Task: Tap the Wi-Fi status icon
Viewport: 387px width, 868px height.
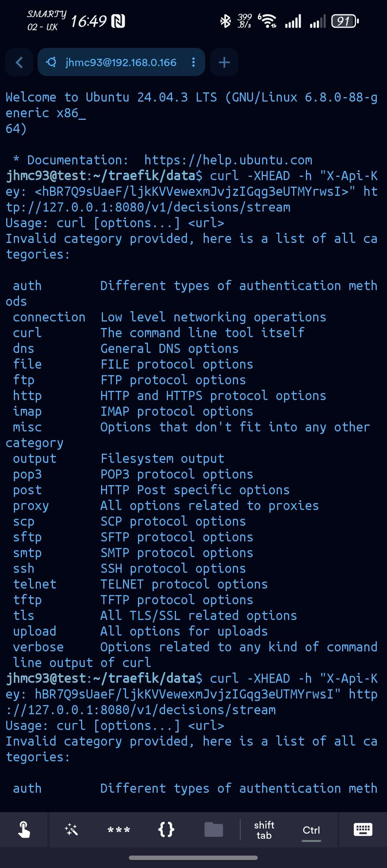Action: point(268,21)
